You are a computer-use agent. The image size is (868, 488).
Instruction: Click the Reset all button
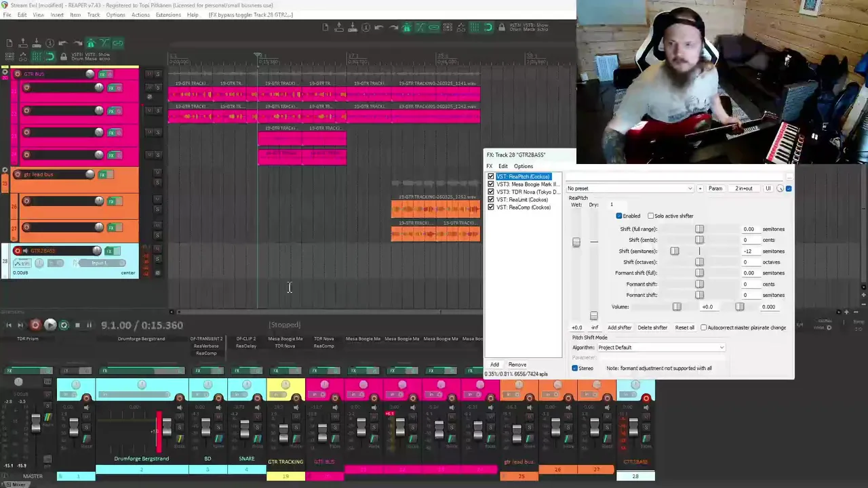point(685,327)
